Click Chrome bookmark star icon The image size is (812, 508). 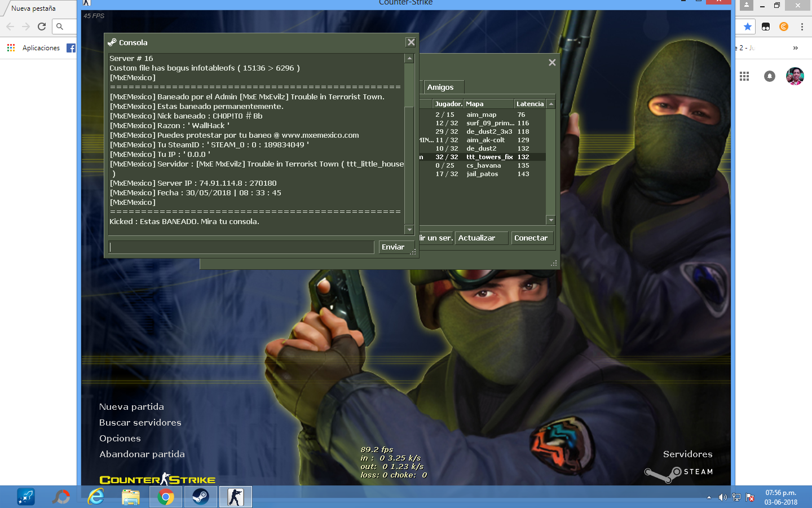(748, 27)
